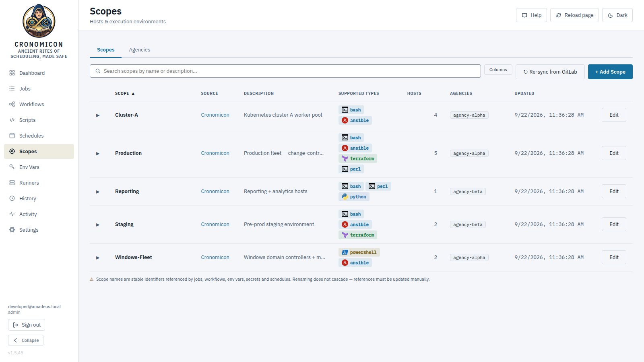Click powershell badge in Windows-Fleet row
This screenshot has height=362, width=644.
(x=359, y=252)
